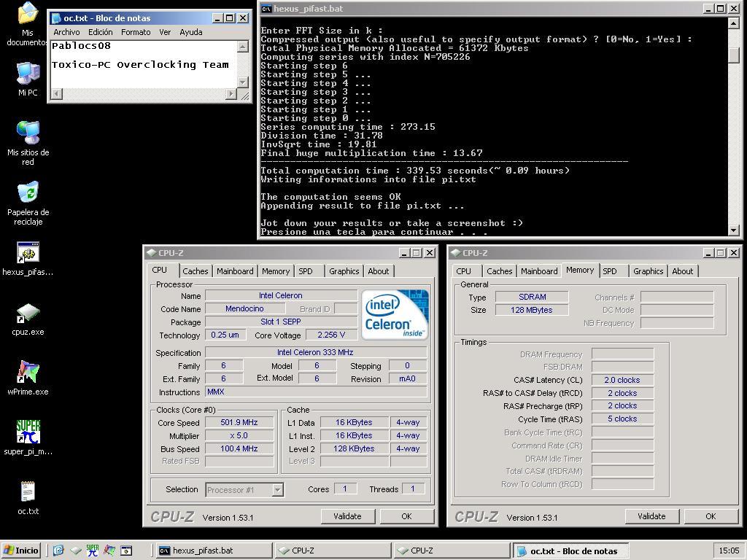Switch to Memory tab in left CPU-Z

click(x=275, y=271)
